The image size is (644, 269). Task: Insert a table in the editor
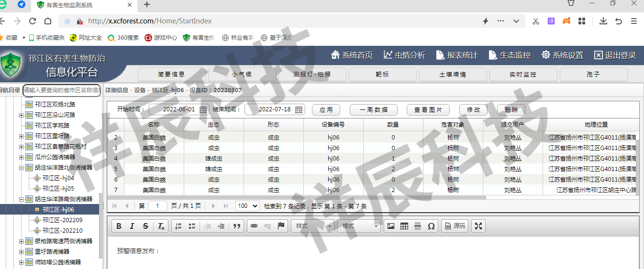coord(404,226)
